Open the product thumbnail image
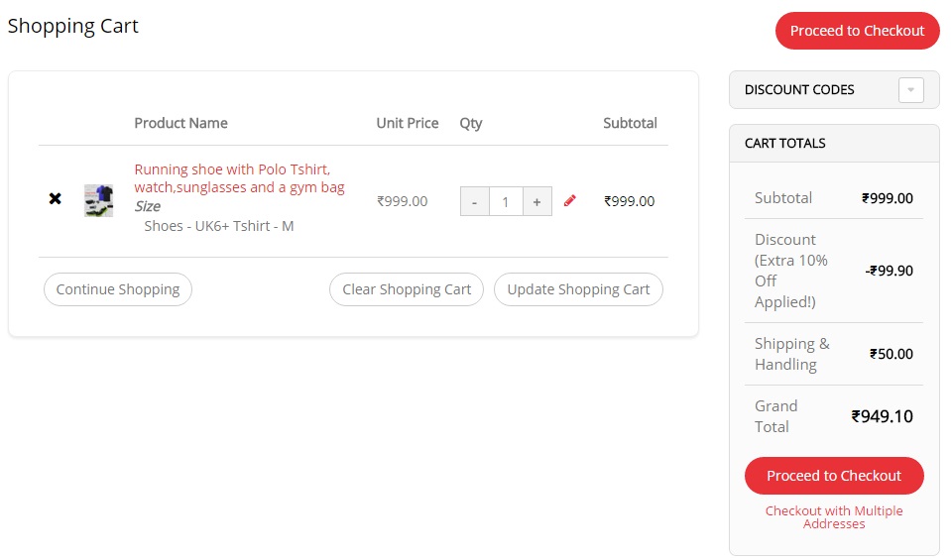Viewport: 951px width, 560px height. [98, 200]
